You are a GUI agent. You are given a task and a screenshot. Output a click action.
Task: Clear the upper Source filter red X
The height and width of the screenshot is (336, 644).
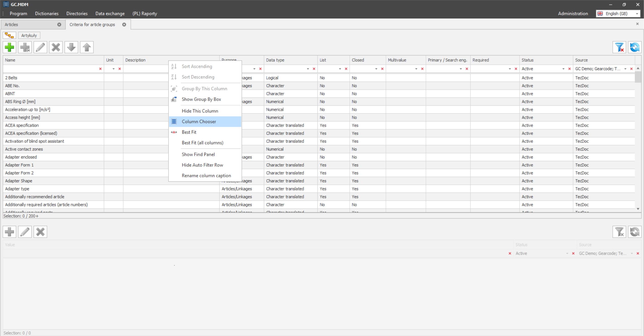coord(631,69)
